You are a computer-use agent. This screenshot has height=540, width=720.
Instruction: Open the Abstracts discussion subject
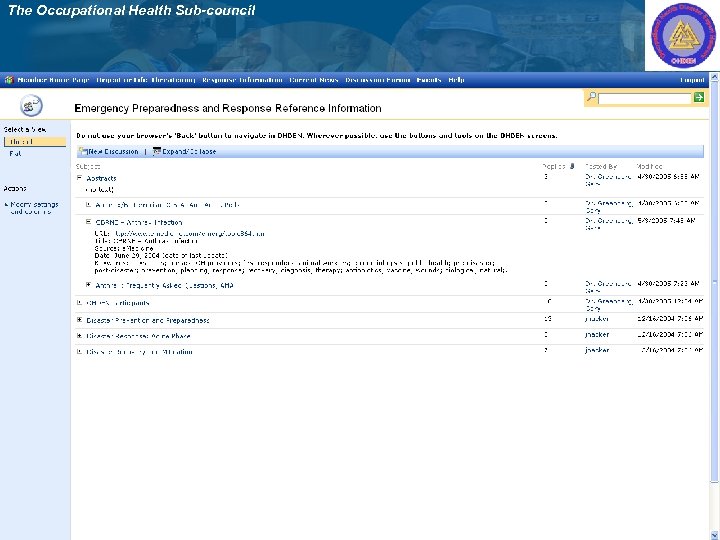(101, 178)
